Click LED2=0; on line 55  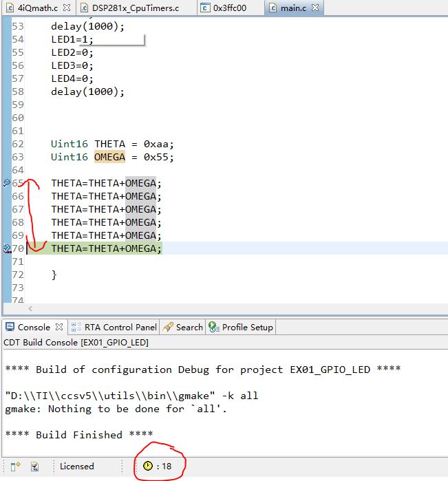pyautogui.click(x=72, y=52)
